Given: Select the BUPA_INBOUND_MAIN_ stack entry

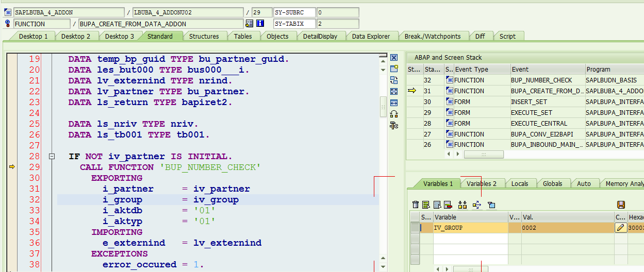Looking at the screenshot, I should click(x=547, y=145).
